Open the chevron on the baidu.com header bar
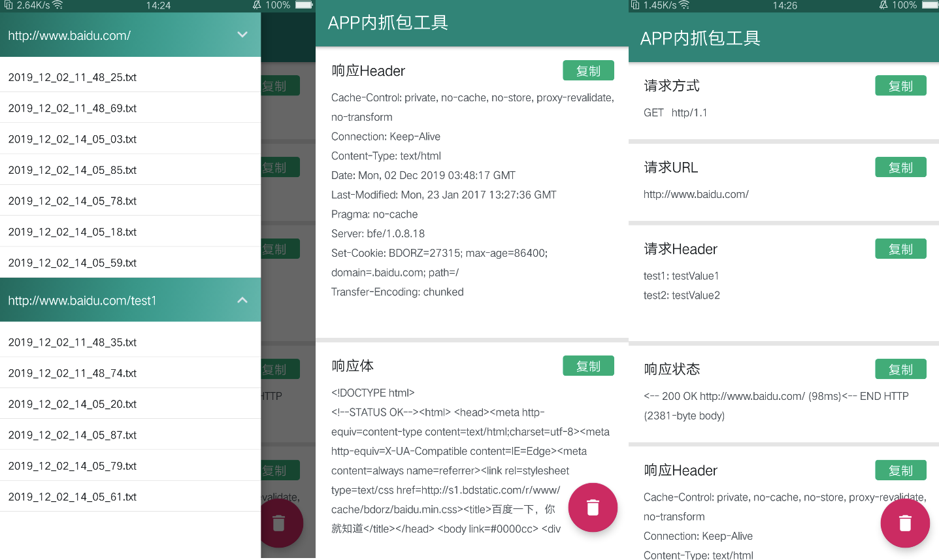939x560 pixels. 242,35
